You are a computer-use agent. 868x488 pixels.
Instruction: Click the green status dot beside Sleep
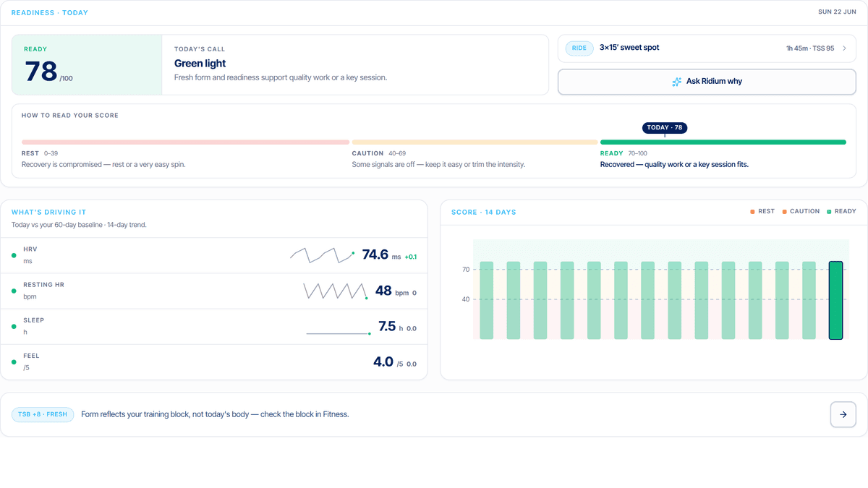(14, 326)
